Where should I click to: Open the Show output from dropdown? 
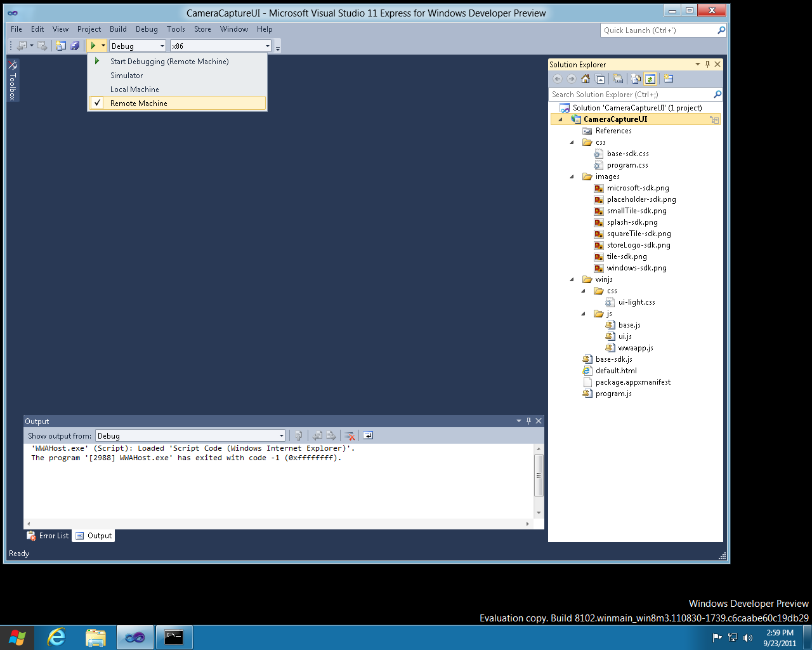pyautogui.click(x=281, y=435)
